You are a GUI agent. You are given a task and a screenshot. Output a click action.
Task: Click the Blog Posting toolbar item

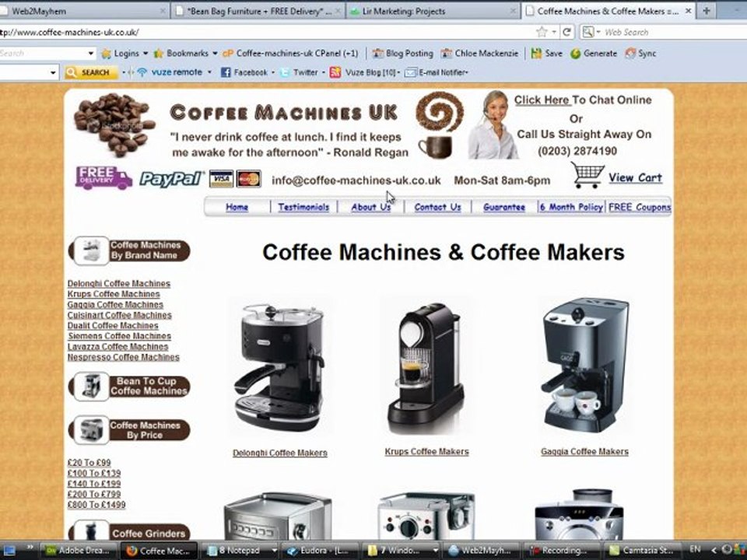[402, 54]
